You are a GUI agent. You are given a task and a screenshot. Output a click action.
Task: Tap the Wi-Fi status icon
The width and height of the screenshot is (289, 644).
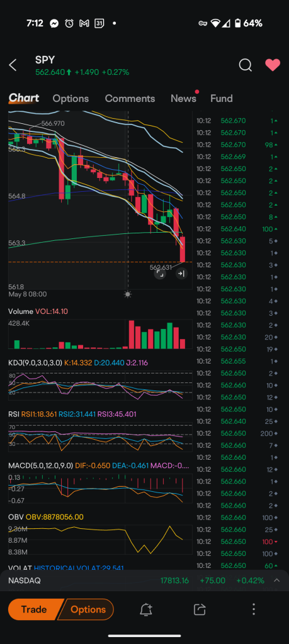[215, 23]
